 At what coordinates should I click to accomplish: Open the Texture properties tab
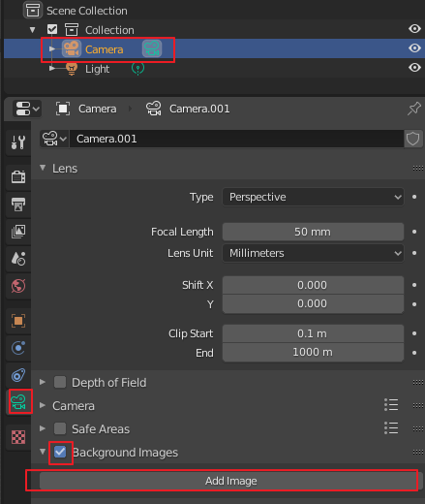click(18, 437)
